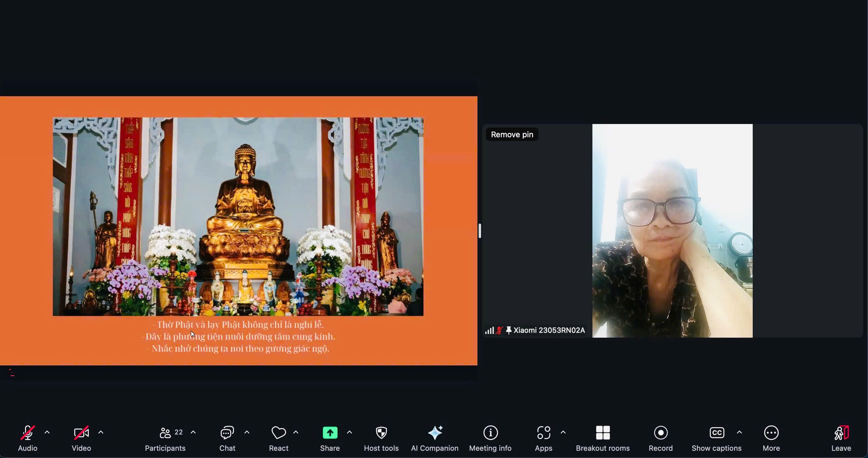Click the pinned Xiaomi participant video
The height and width of the screenshot is (458, 868).
click(672, 231)
